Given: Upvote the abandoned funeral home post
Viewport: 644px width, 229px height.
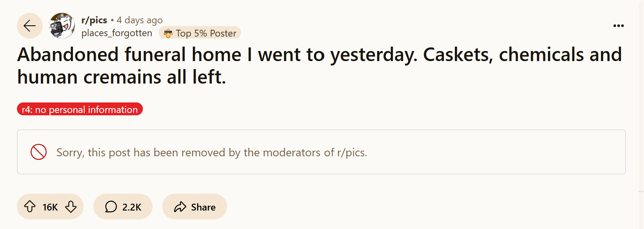Looking at the screenshot, I should (30, 207).
